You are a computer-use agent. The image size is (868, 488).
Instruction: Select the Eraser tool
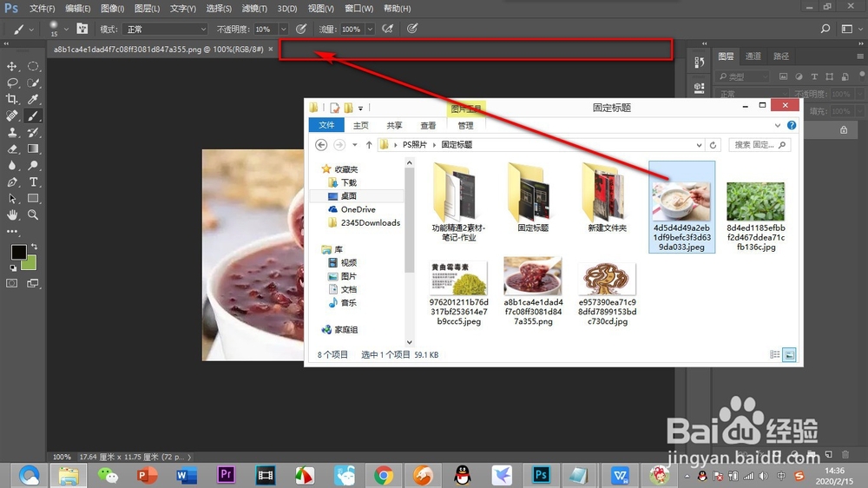[x=11, y=149]
